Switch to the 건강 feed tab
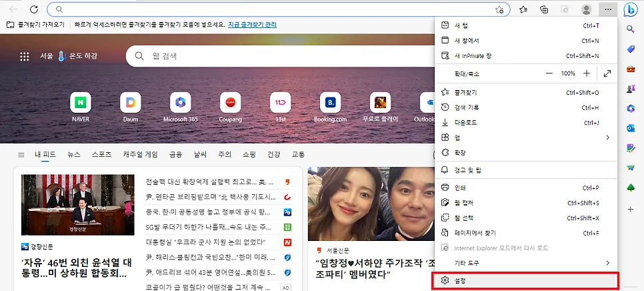 [x=273, y=155]
